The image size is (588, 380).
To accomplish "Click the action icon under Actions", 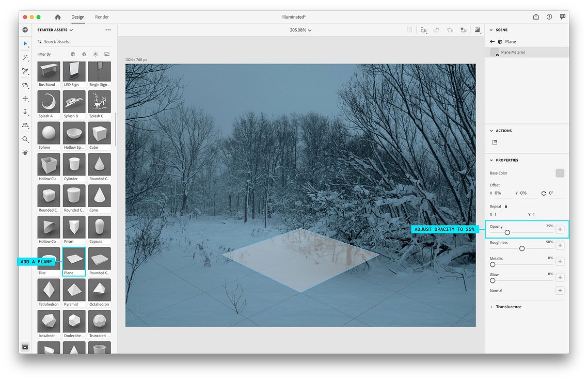I will (x=495, y=142).
